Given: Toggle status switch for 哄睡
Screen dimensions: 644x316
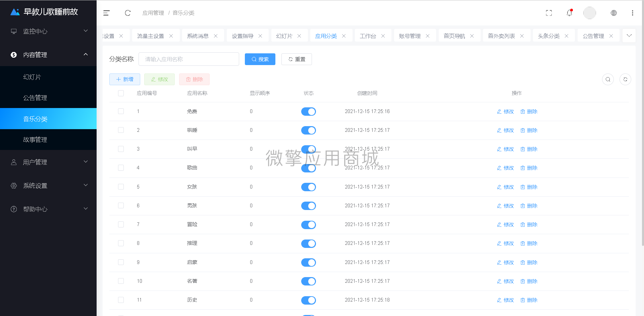Looking at the screenshot, I should tap(309, 130).
